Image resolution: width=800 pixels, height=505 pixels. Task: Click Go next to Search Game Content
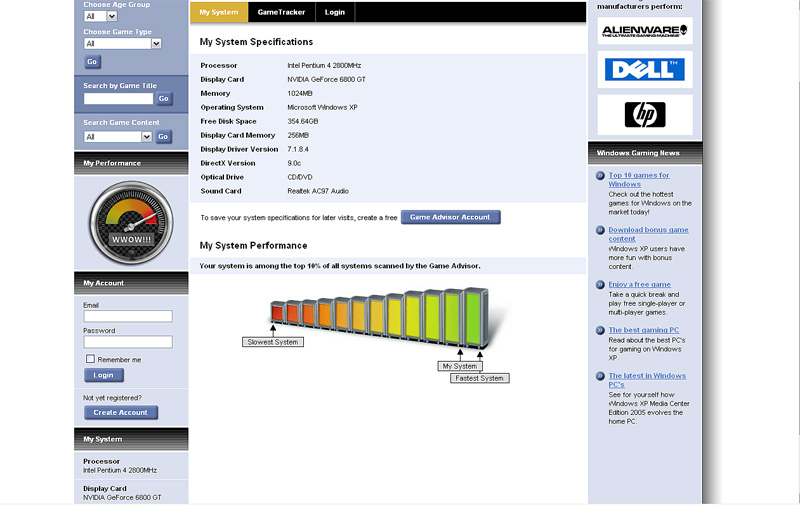[163, 137]
